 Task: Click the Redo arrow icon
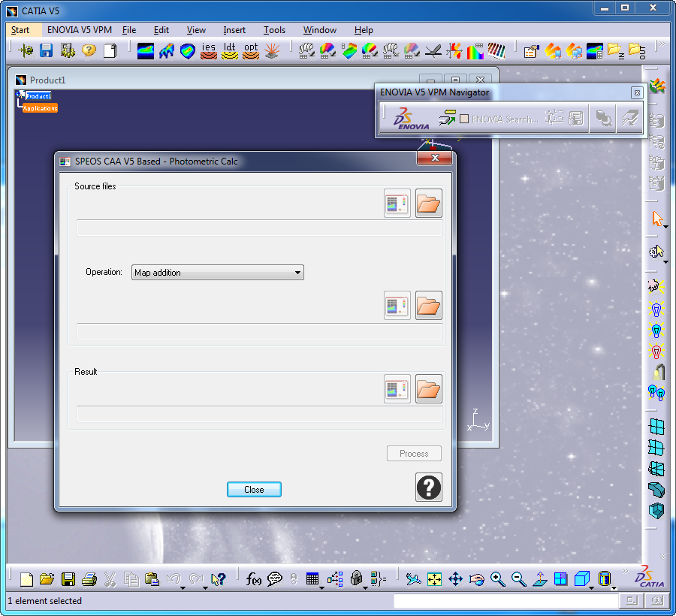click(x=196, y=578)
